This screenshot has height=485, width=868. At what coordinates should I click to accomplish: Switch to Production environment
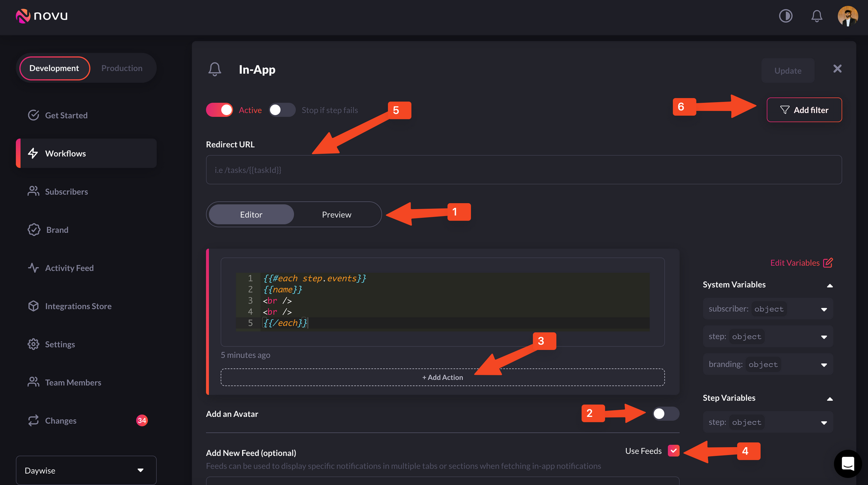tap(122, 68)
